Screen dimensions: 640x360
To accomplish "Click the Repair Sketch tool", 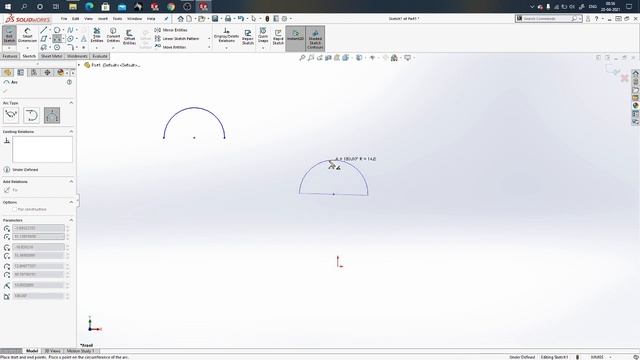I will (x=248, y=37).
